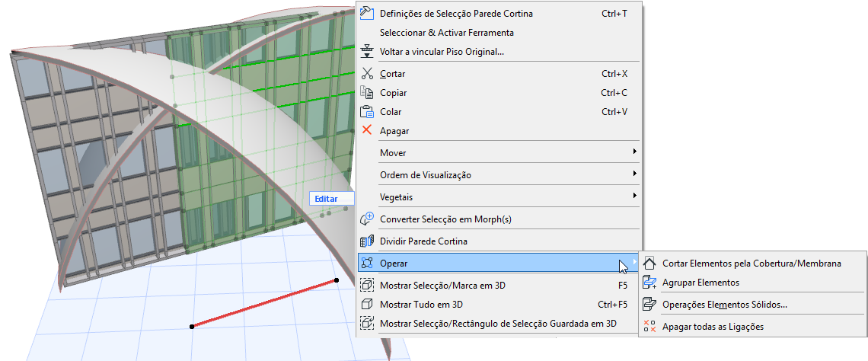The width and height of the screenshot is (868, 361).
Task: Click the Operar connection icon
Action: 367,263
